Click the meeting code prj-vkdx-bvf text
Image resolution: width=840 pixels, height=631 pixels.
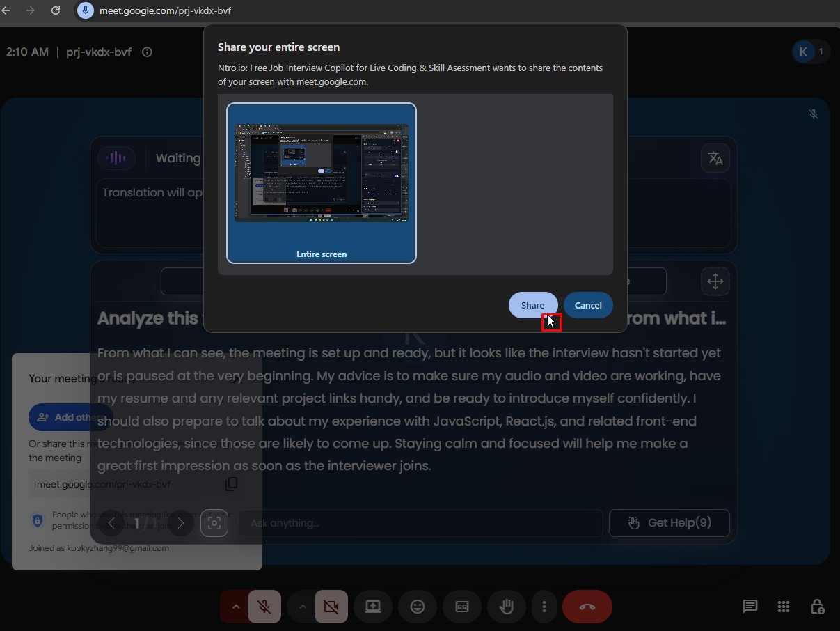click(x=99, y=52)
